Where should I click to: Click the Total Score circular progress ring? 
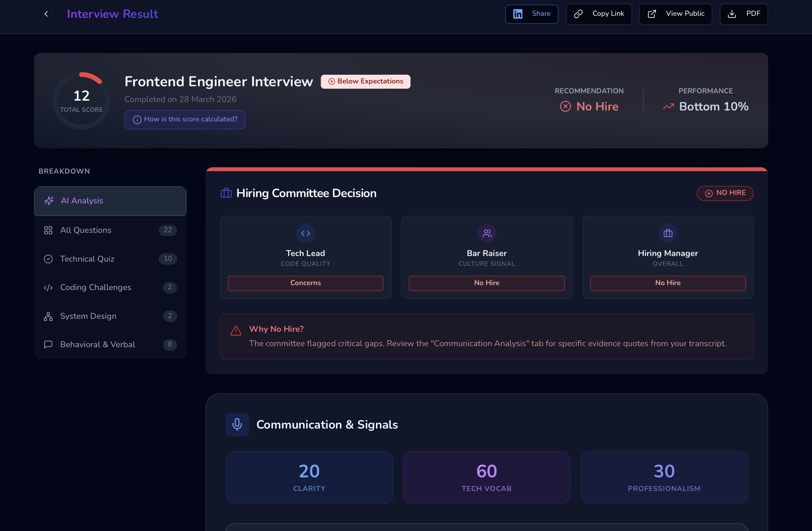pyautogui.click(x=81, y=100)
